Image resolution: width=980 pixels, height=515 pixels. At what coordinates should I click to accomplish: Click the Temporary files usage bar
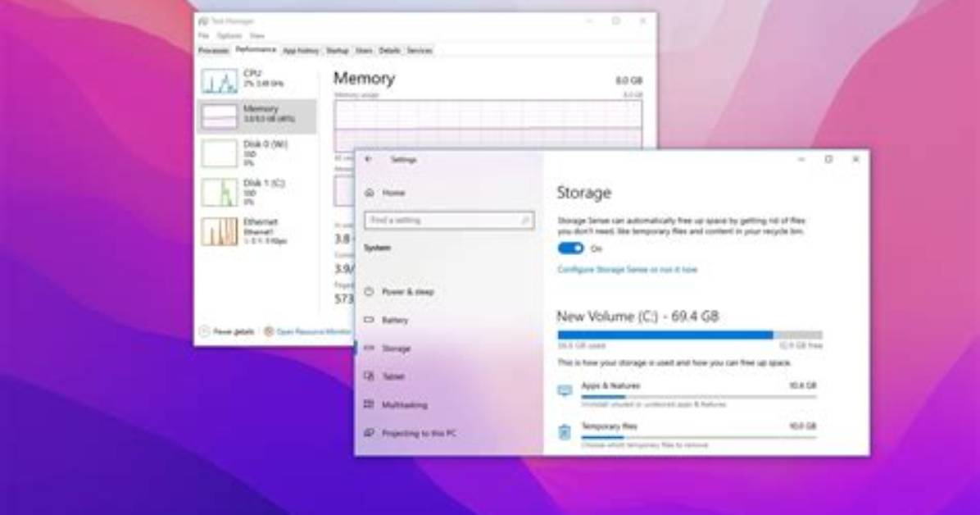(699, 437)
